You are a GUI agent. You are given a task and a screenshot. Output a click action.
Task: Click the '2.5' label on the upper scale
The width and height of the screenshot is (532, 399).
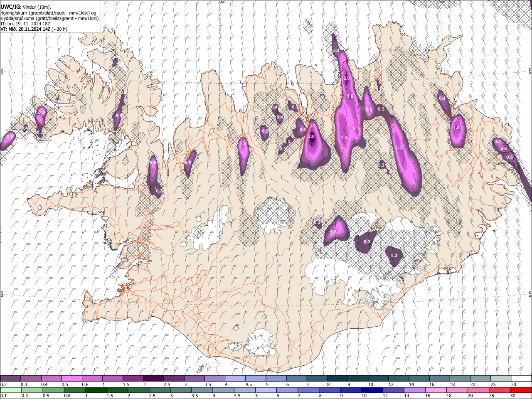pyautogui.click(x=167, y=384)
